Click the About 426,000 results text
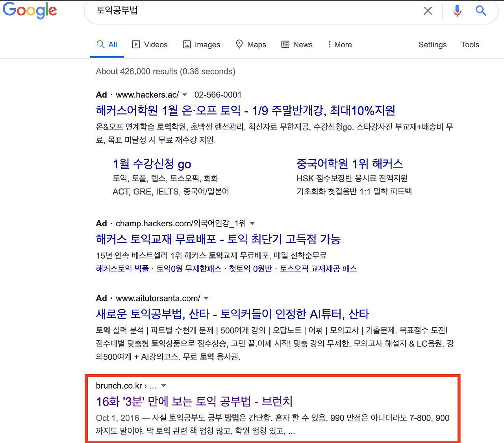 (165, 72)
